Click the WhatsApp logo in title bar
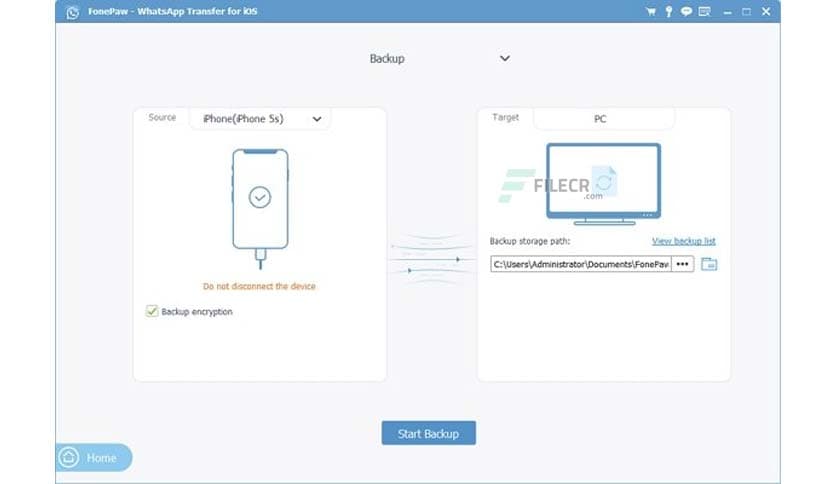 click(73, 12)
